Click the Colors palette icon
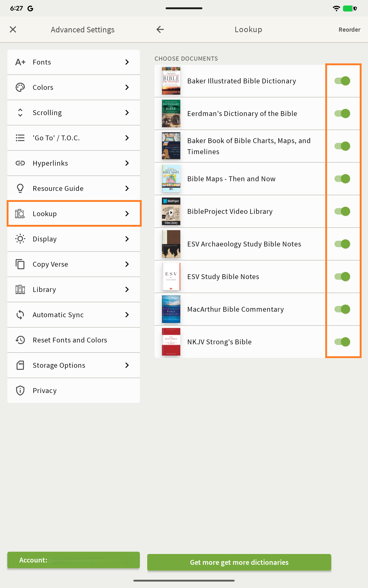 (20, 88)
